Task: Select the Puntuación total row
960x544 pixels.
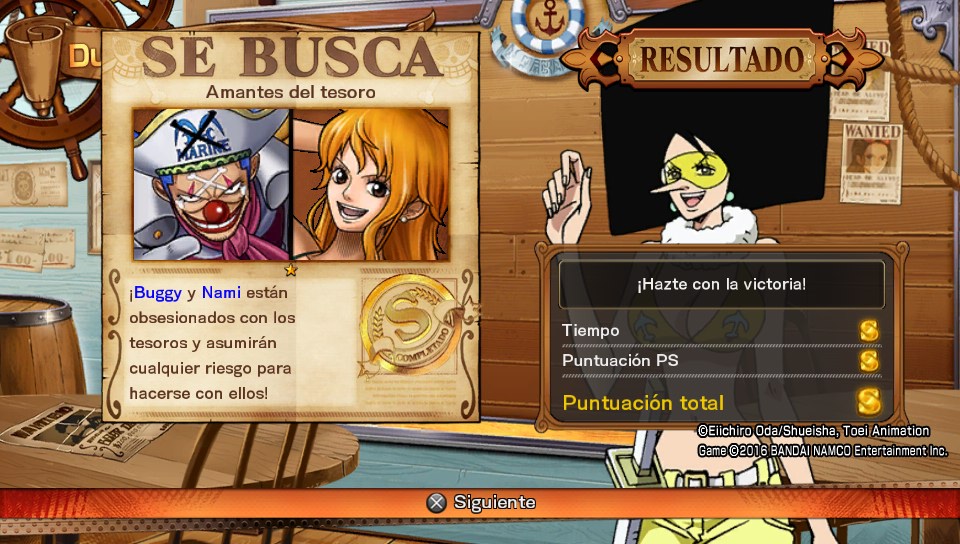Action: (722, 403)
